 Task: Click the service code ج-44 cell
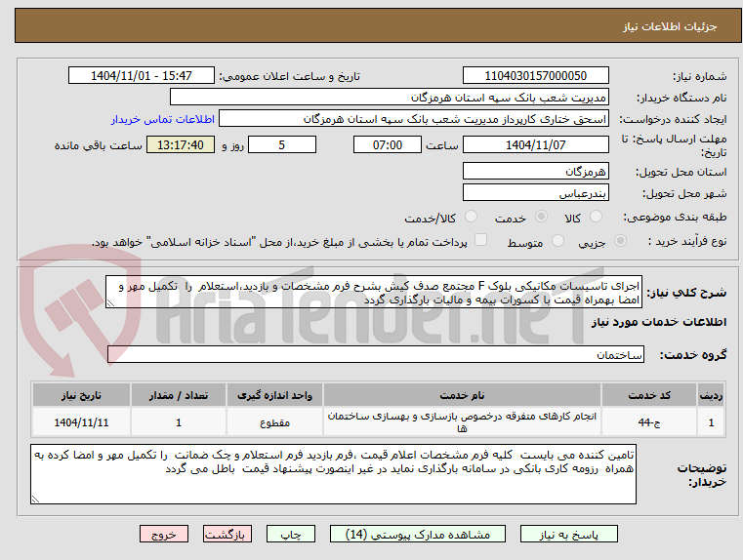[x=649, y=422]
